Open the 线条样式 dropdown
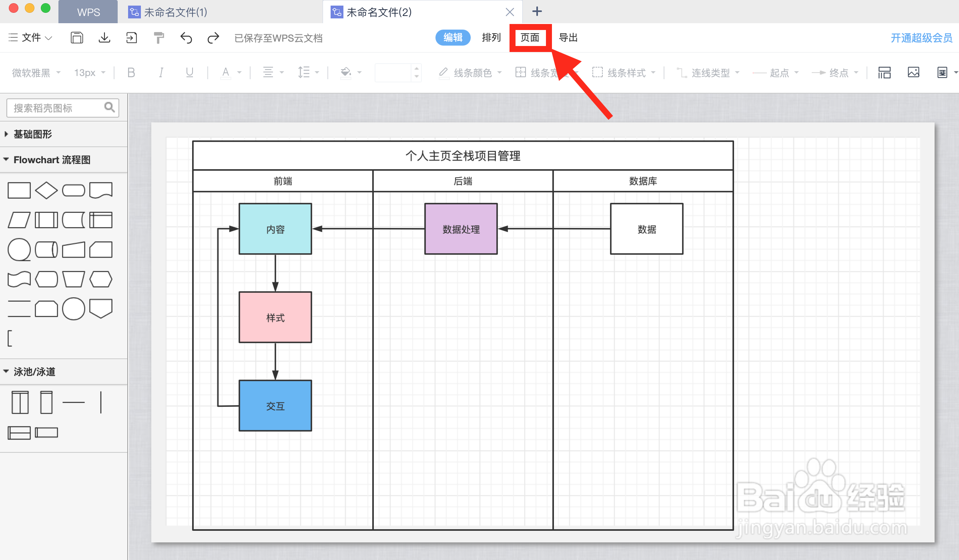Viewport: 959px width, 560px height. pos(624,72)
